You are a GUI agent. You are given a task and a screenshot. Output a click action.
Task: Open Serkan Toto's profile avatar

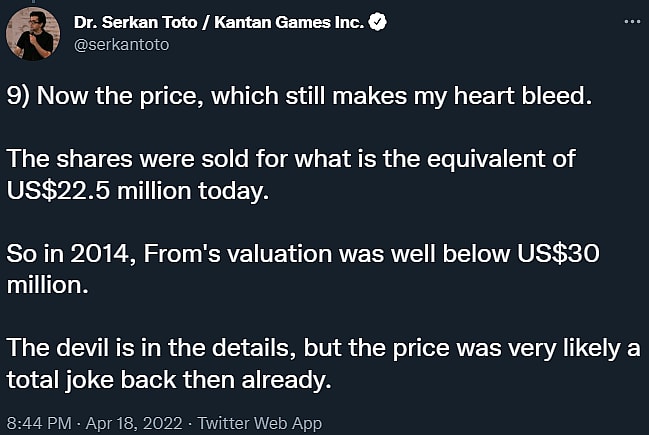pyautogui.click(x=34, y=33)
